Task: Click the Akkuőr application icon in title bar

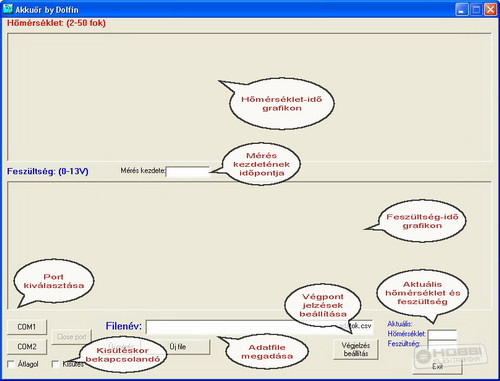Action: click(x=7, y=9)
